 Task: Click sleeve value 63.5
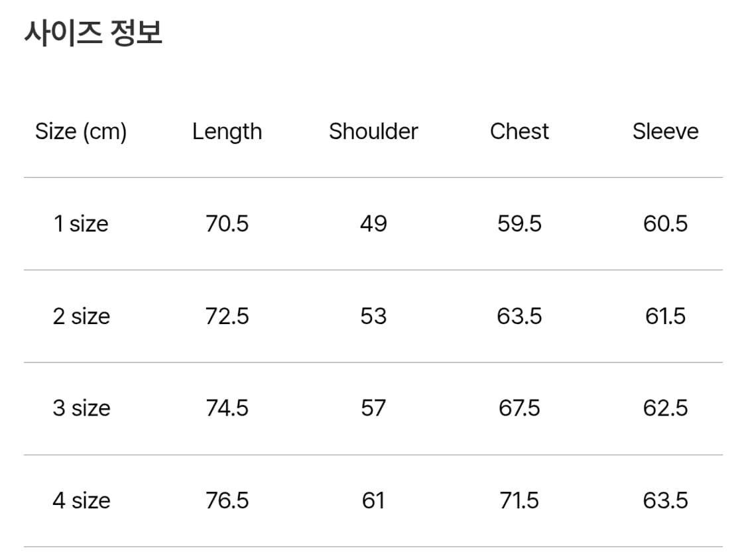point(665,500)
